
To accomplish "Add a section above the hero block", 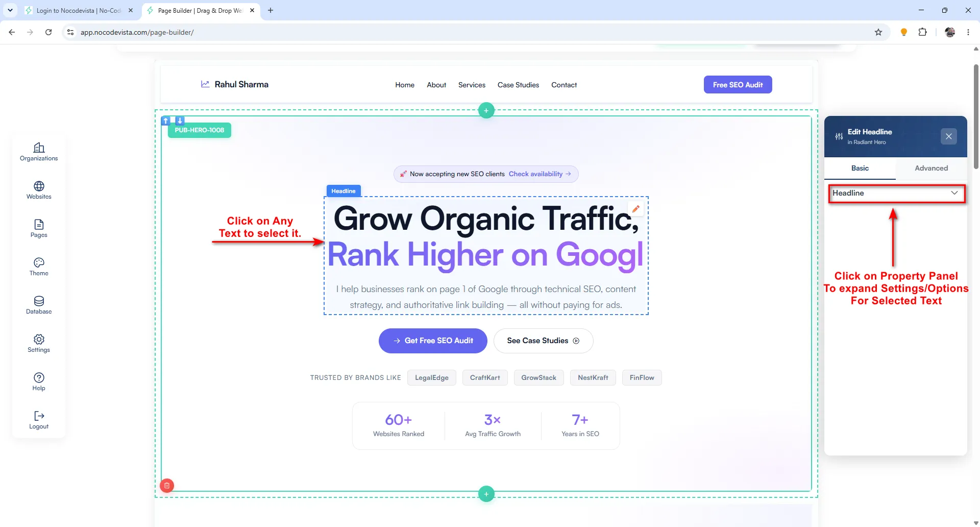I will click(486, 110).
